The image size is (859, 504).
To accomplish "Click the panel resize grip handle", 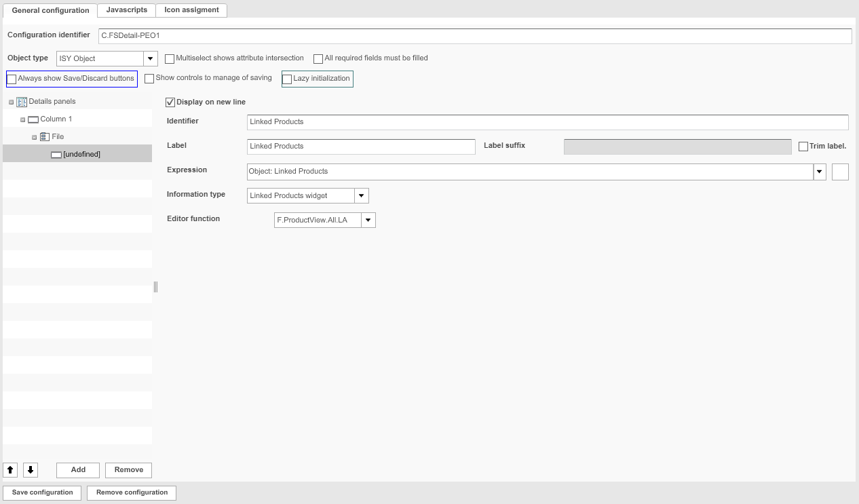I will pyautogui.click(x=156, y=287).
